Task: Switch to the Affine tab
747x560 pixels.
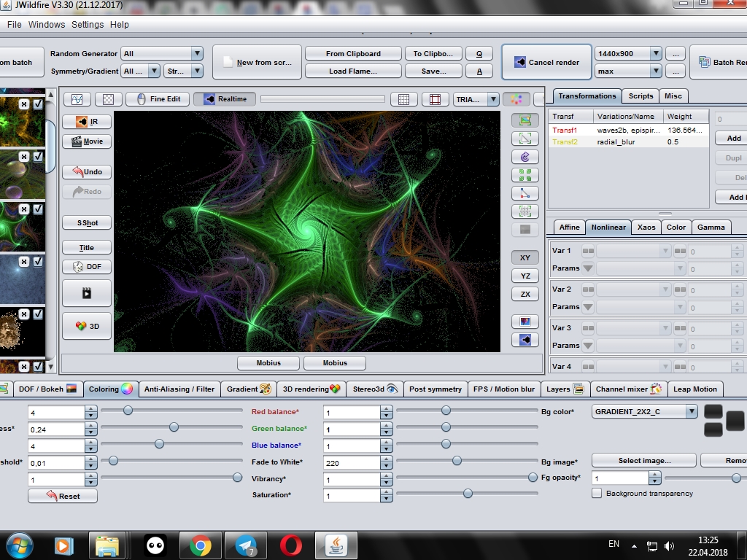Action: coord(569,227)
